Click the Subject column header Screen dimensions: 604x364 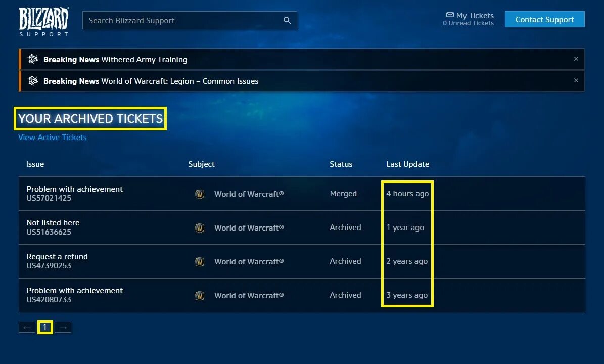pos(201,164)
